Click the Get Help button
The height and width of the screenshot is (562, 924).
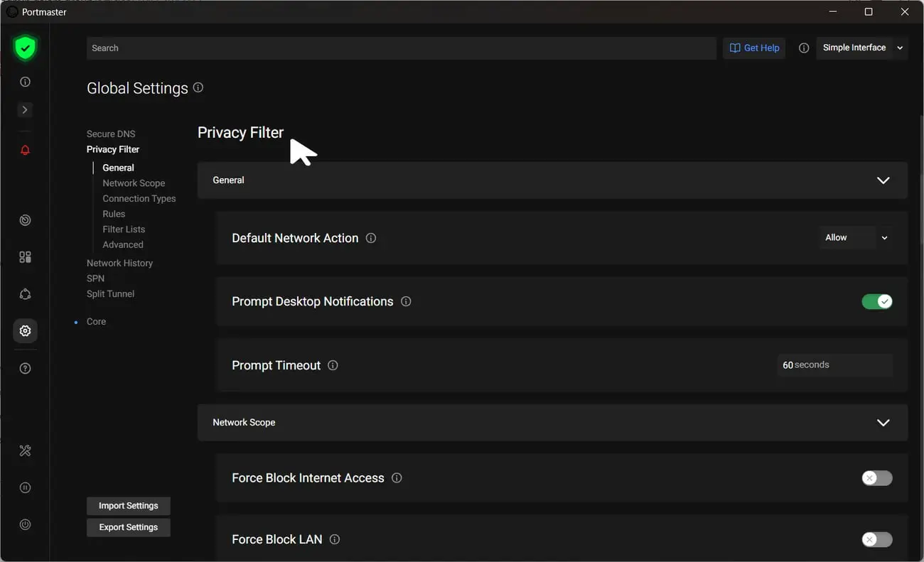754,48
